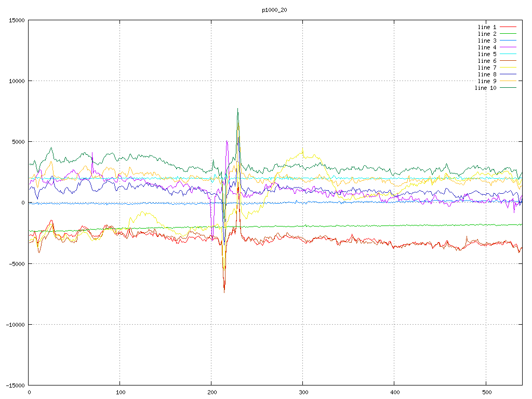Click the yellow sample for line 7
Viewport: 532px width, 399px height.
(x=508, y=68)
